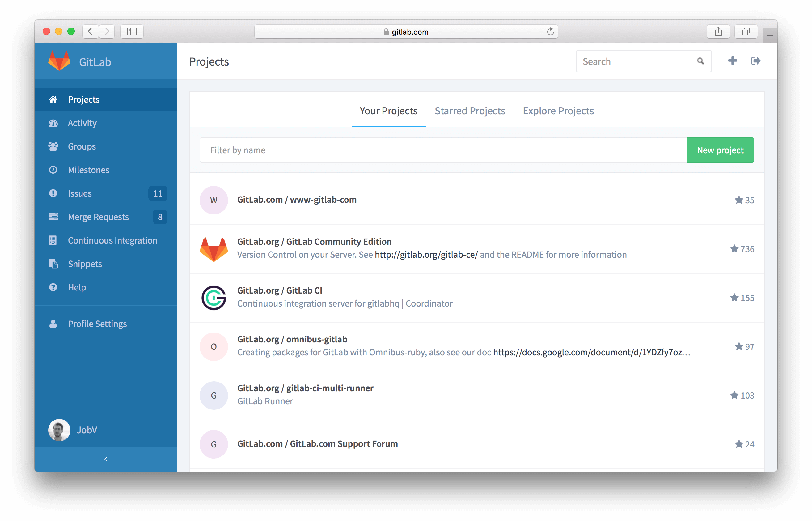Toggle star on gitlab-ci-multi-runner
Image resolution: width=812 pixels, height=521 pixels.
734,395
